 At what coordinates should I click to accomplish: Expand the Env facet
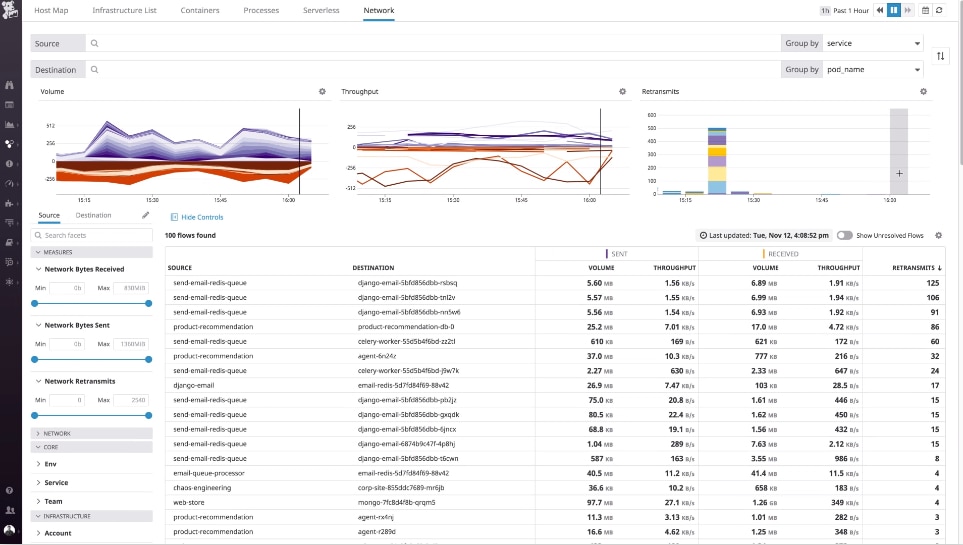(46, 464)
